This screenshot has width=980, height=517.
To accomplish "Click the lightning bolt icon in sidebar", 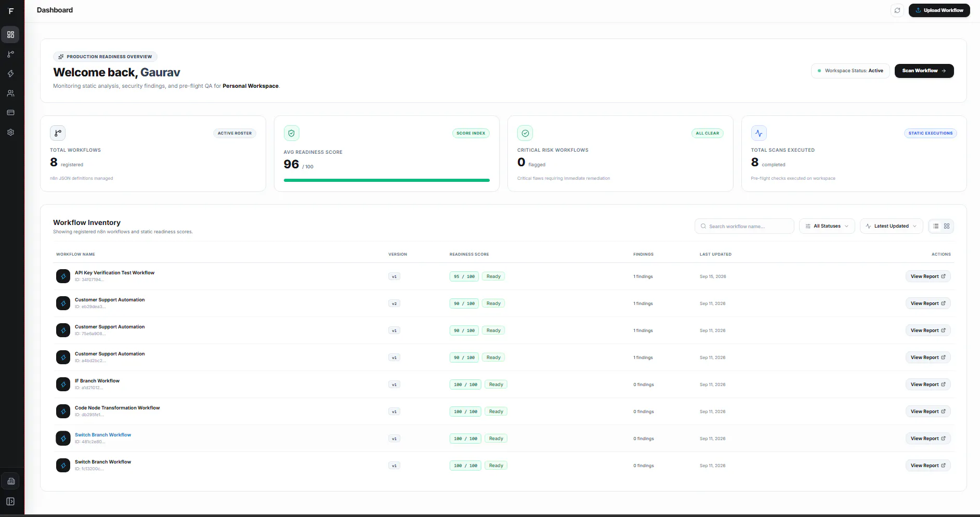I will tap(10, 74).
